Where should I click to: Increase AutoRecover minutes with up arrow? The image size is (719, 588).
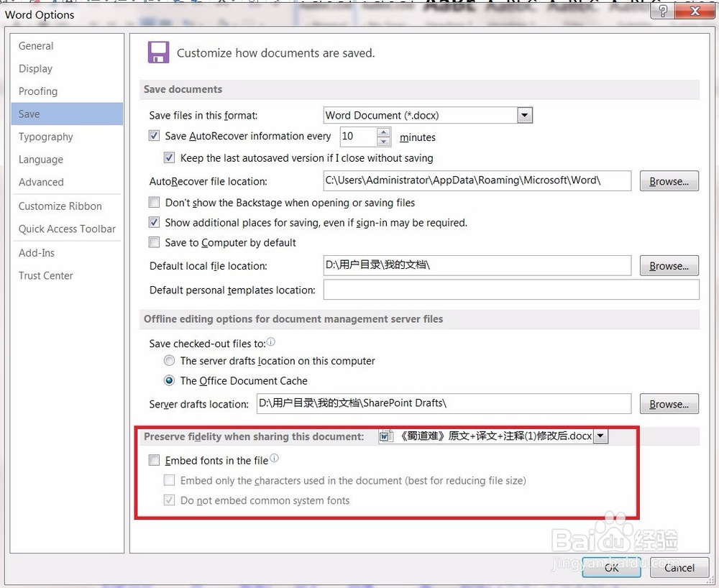tap(384, 132)
